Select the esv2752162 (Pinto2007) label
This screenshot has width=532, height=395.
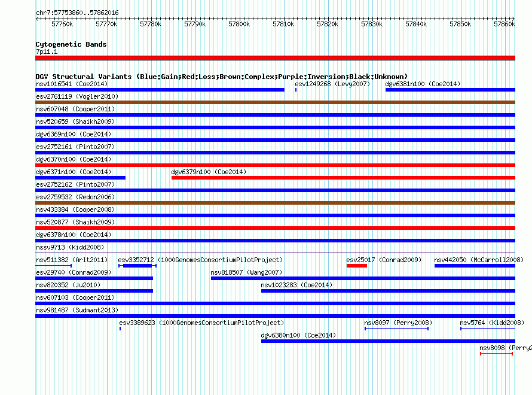point(75,184)
